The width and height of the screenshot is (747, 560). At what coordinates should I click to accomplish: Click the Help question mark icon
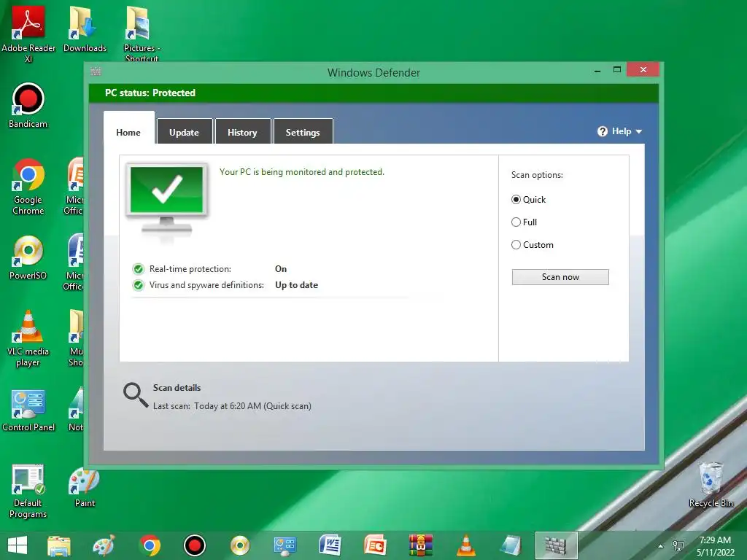(602, 131)
